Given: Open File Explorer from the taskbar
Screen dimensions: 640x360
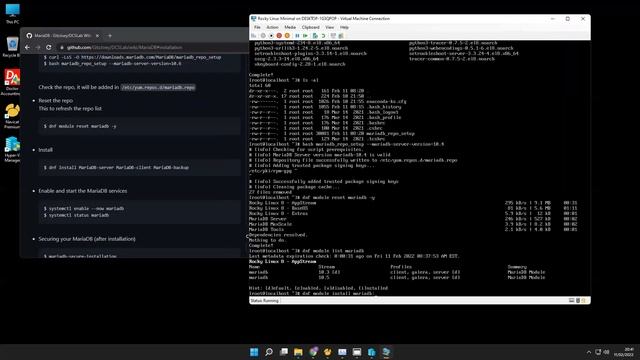Looking at the screenshot, I should click(298, 352).
